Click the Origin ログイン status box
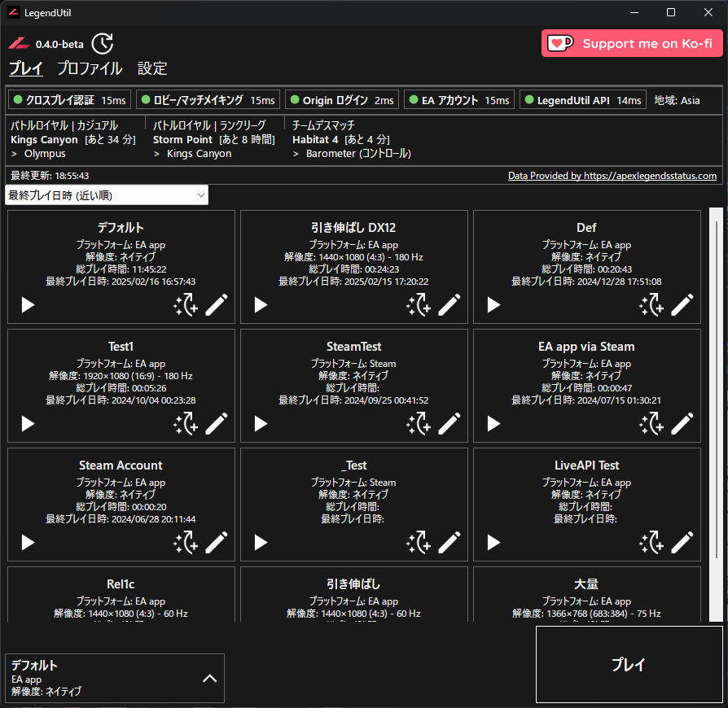The width and height of the screenshot is (728, 708). tap(342, 100)
